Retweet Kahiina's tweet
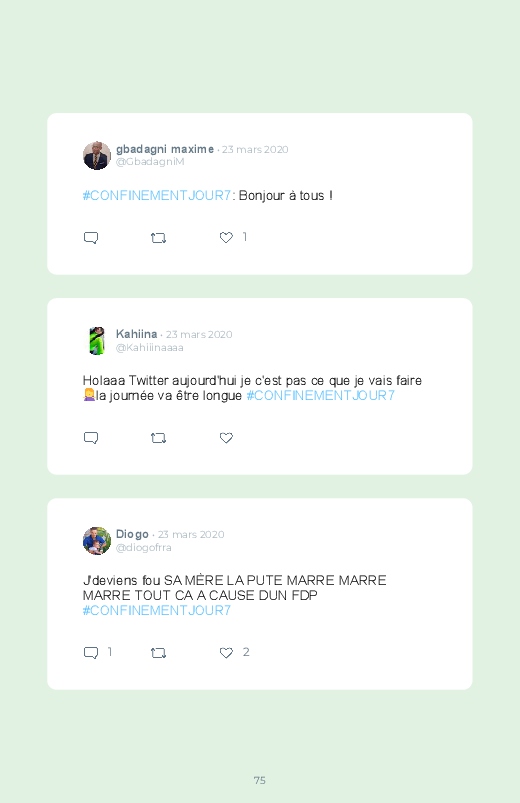The height and width of the screenshot is (803, 520). click(158, 438)
